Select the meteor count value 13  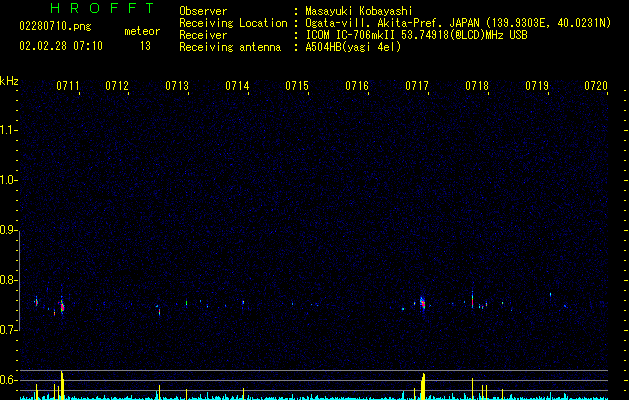point(145,46)
